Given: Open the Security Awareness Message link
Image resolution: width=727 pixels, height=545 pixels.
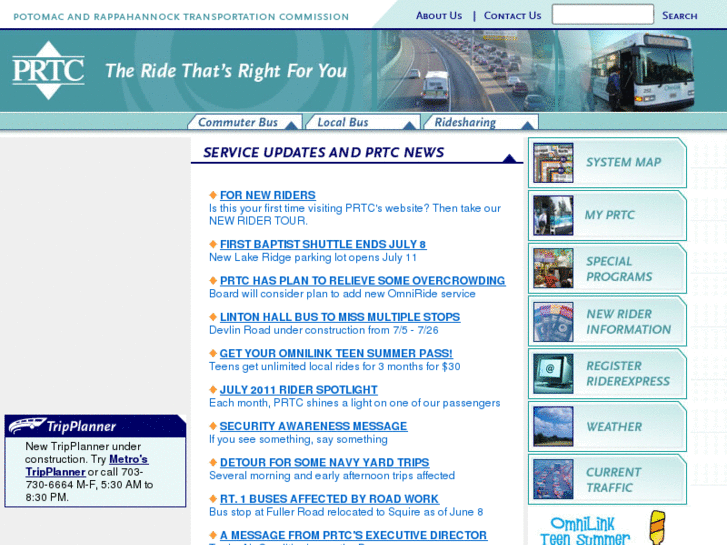Looking at the screenshot, I should coord(313,426).
